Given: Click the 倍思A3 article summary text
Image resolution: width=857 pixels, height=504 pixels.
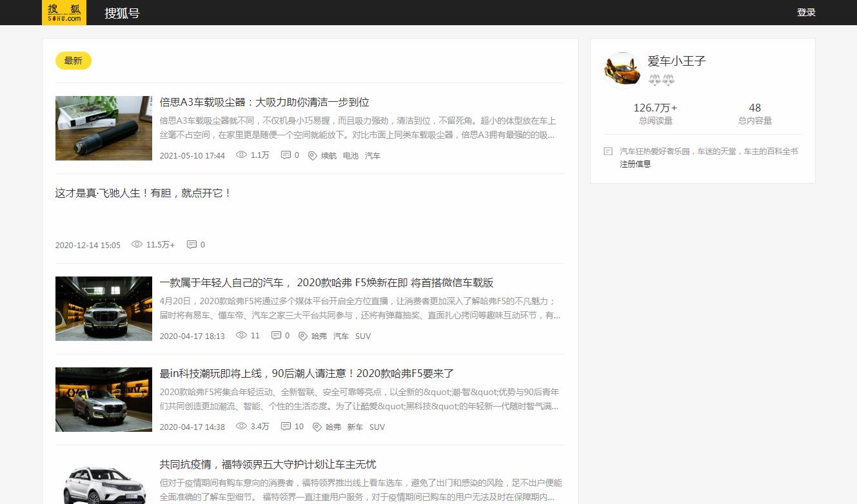Looking at the screenshot, I should coord(357,128).
